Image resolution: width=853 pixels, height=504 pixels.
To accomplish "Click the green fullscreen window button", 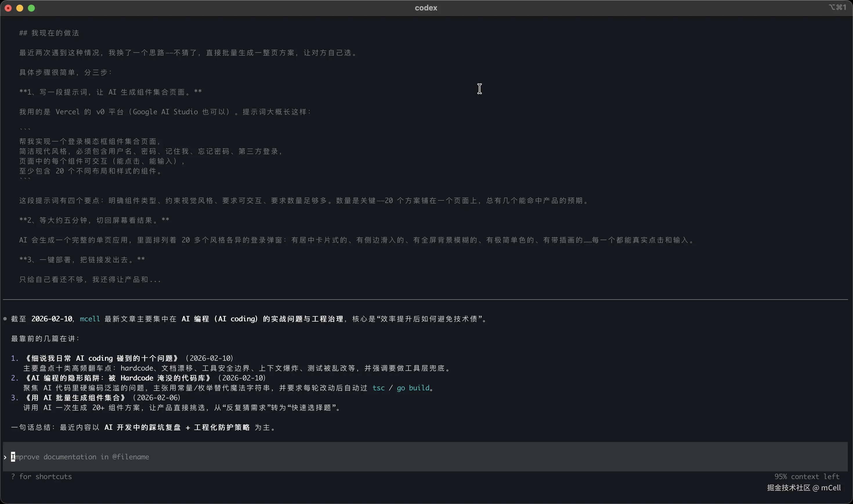I will click(x=31, y=8).
